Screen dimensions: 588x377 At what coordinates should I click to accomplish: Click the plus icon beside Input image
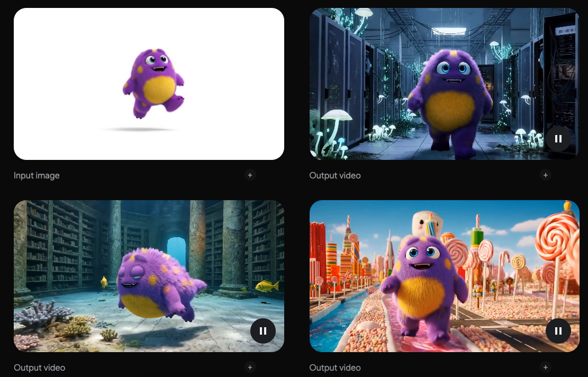pos(250,175)
